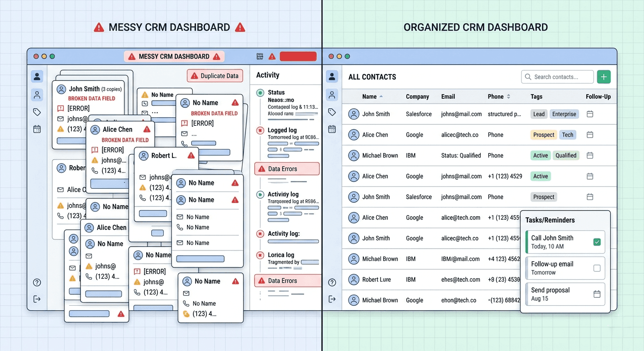
Task: Click the Duplicate Data alert button
Action: pyautogui.click(x=215, y=75)
